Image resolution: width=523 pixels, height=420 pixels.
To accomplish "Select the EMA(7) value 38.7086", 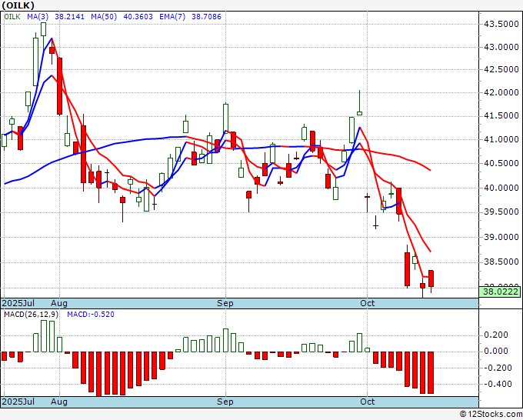I will (x=206, y=16).
